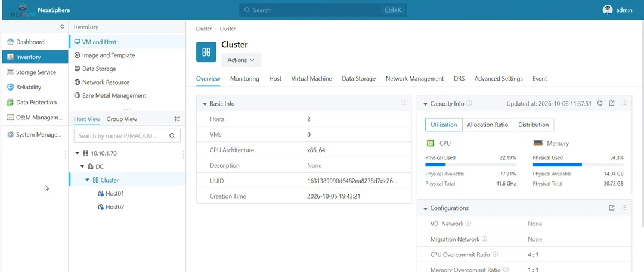Click the x86_64 architecture value
Image resolution: width=644 pixels, height=272 pixels.
click(x=316, y=150)
